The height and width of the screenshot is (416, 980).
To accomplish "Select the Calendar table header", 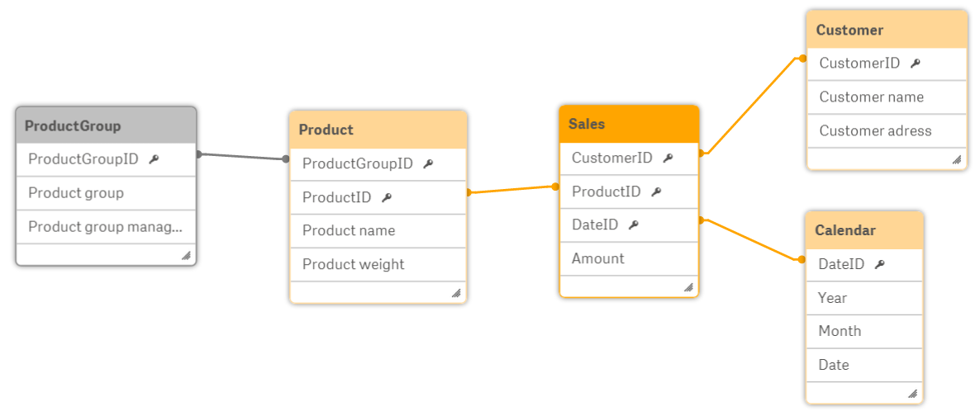I will pyautogui.click(x=863, y=229).
